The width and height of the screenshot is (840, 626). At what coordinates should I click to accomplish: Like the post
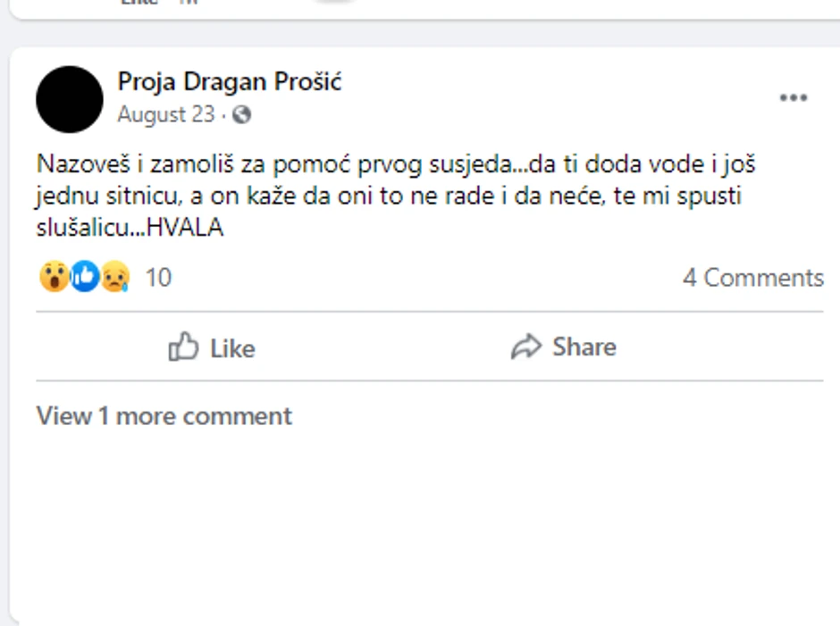(x=209, y=347)
